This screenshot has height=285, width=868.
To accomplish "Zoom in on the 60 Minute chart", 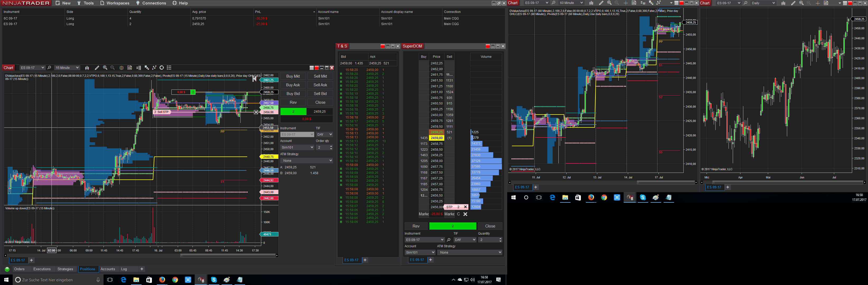I will point(609,3).
